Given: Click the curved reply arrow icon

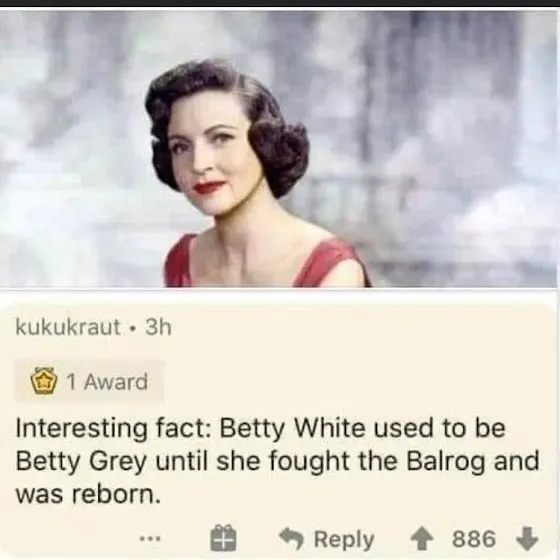Looking at the screenshot, I should coord(291,539).
